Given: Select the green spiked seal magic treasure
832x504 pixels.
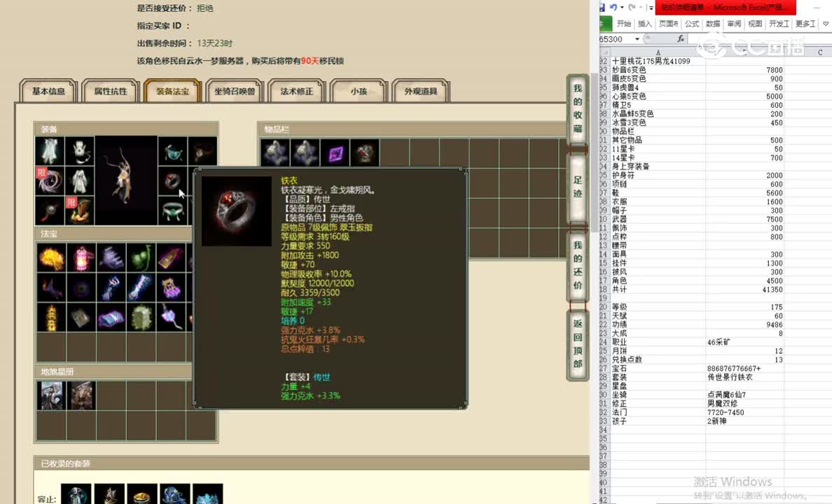Looking at the screenshot, I should 141,318.
